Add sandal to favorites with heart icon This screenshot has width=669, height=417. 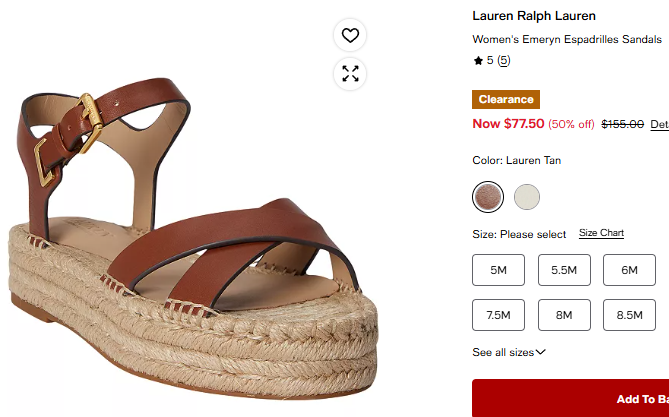coord(350,35)
